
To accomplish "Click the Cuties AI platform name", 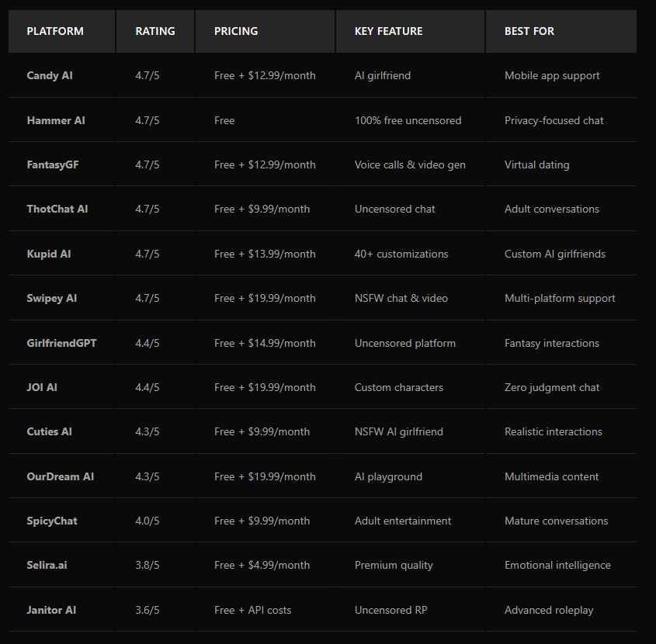I will (50, 431).
